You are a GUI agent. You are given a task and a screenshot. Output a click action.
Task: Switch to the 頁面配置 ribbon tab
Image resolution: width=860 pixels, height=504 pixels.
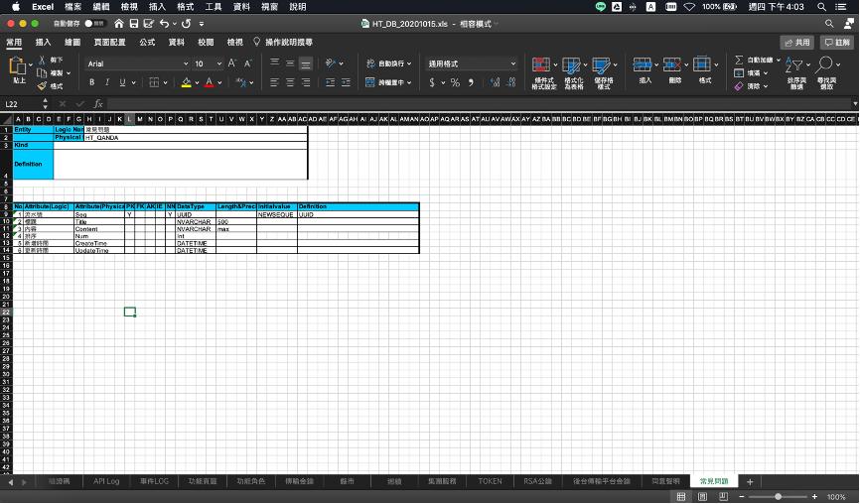109,43
